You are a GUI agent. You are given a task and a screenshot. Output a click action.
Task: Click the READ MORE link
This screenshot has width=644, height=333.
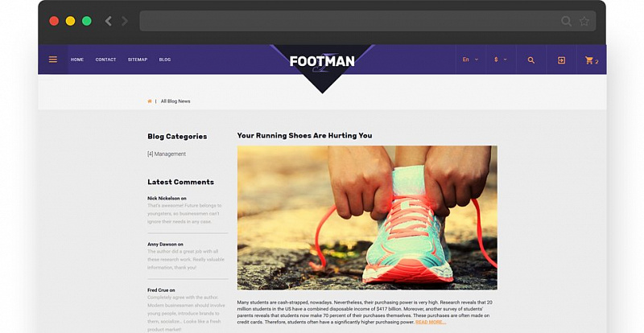coord(431,323)
